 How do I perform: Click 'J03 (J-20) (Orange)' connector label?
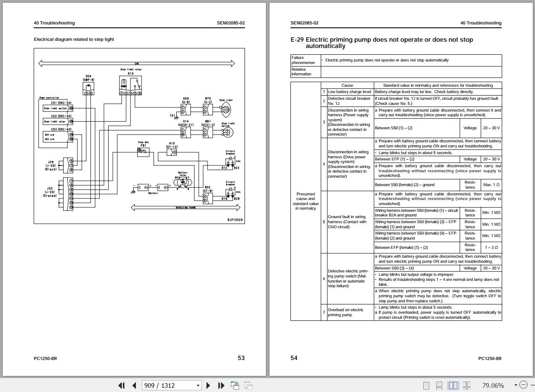(50, 192)
